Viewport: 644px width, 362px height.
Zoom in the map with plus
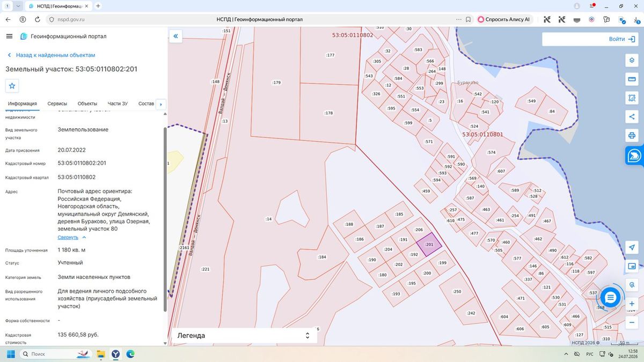(x=632, y=304)
